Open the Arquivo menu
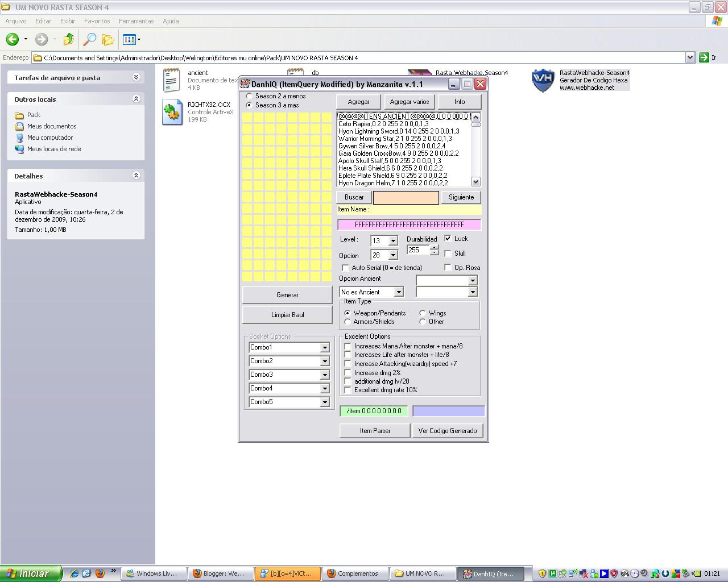 16,21
